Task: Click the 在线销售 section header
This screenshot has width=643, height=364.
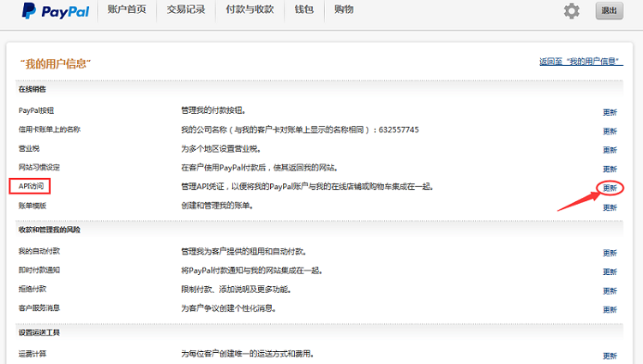Action: click(32, 89)
